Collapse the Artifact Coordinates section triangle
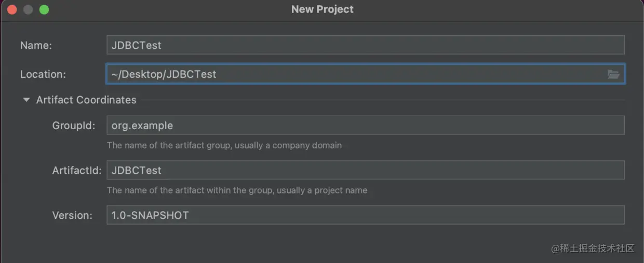The height and width of the screenshot is (263, 644). point(26,100)
